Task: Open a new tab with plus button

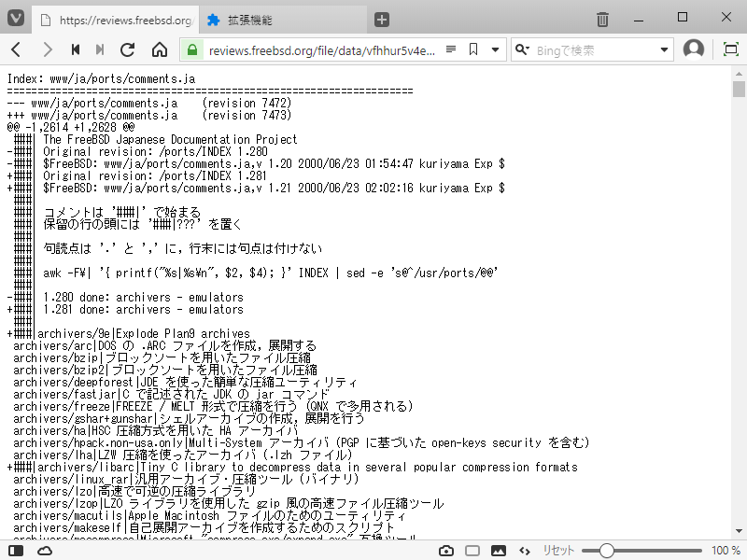Action: click(382, 20)
